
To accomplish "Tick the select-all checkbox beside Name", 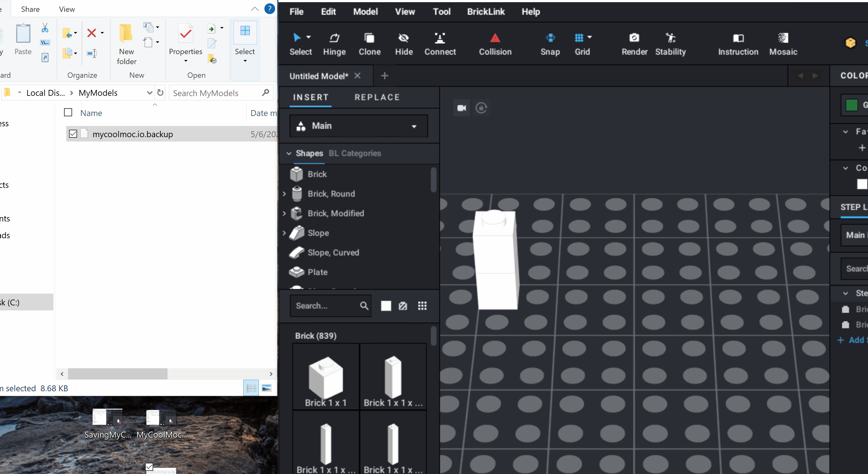I will pos(68,112).
